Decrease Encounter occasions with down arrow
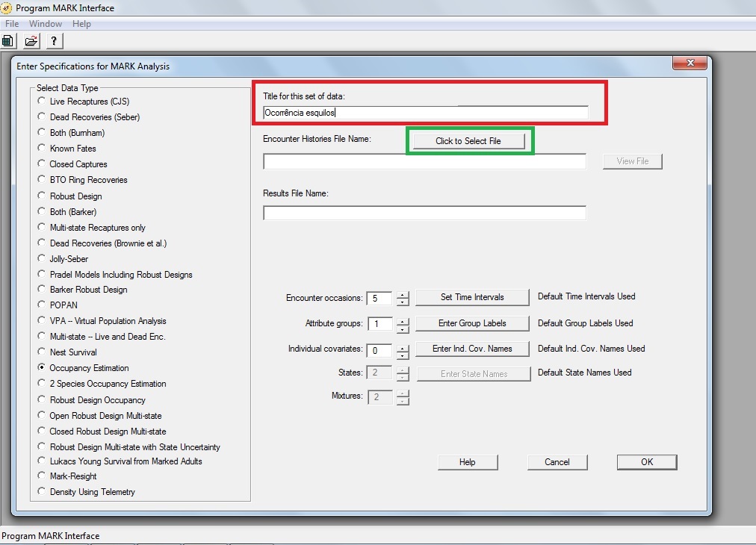 coord(403,302)
